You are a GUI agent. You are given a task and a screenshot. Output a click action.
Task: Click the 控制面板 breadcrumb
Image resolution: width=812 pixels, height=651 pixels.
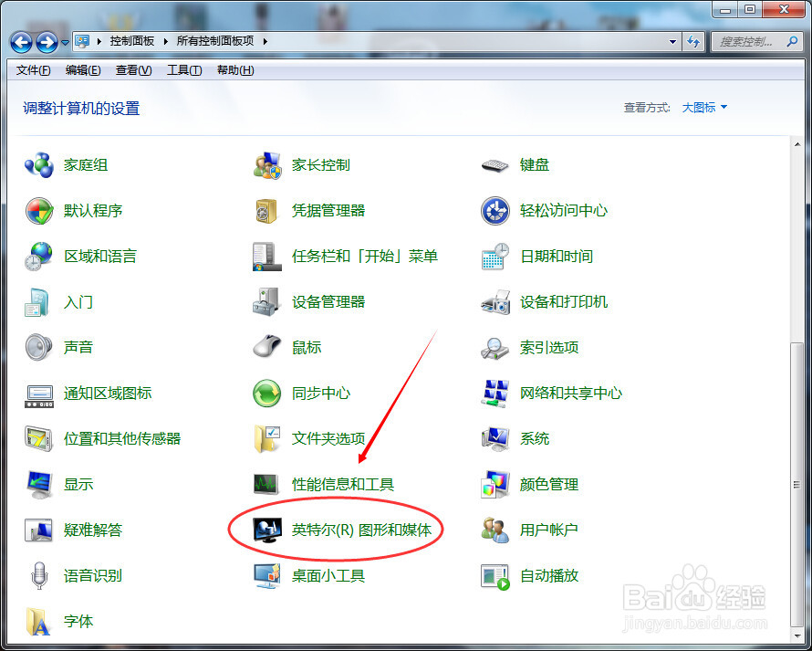click(132, 41)
